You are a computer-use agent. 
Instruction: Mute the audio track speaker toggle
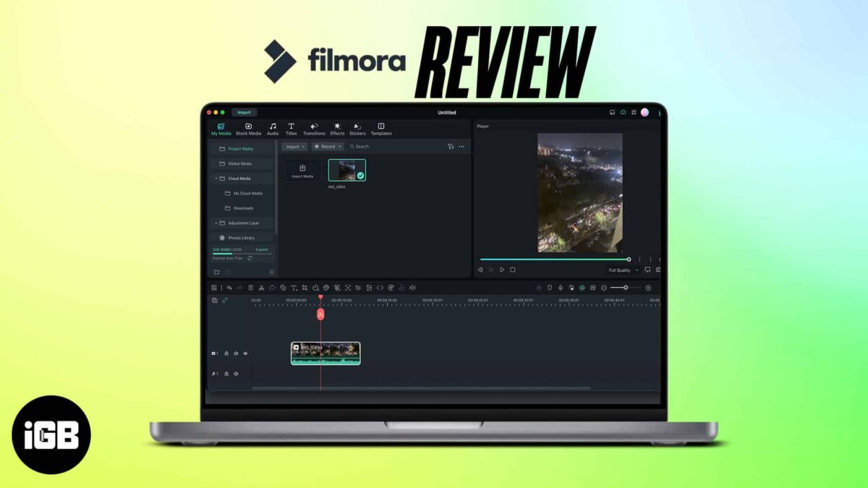coord(236,374)
